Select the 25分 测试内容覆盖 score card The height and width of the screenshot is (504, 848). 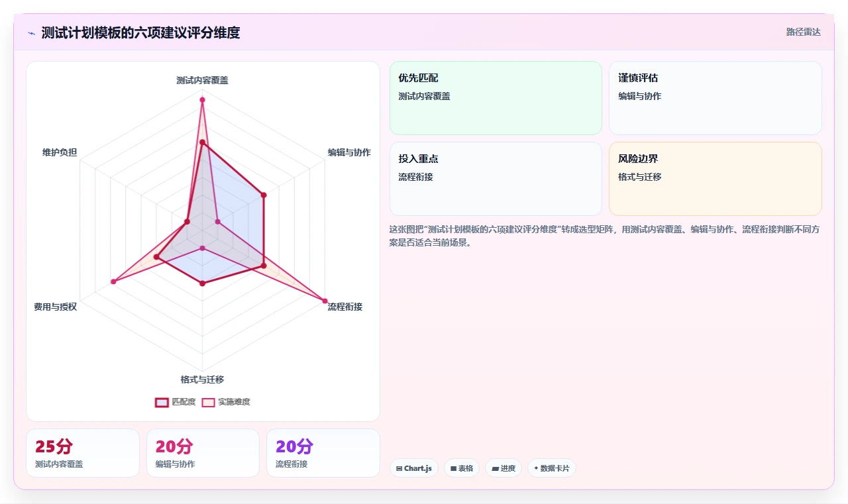(x=83, y=453)
